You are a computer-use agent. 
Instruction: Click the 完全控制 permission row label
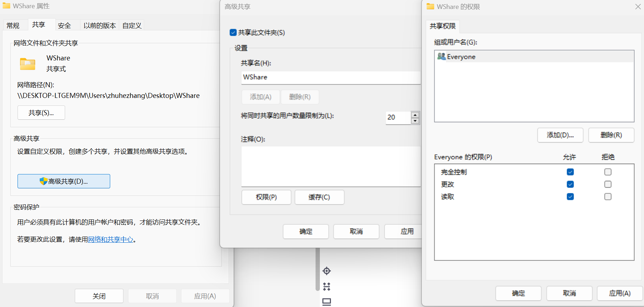tap(454, 172)
